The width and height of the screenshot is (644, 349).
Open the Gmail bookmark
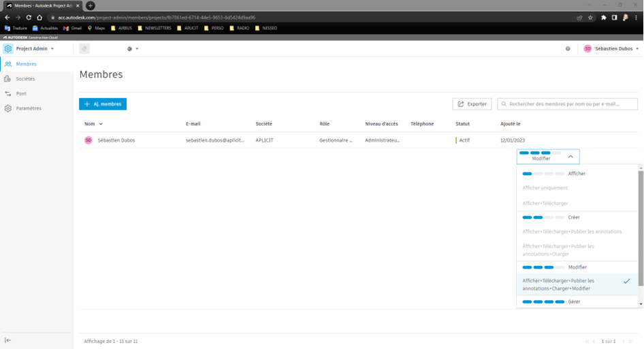(72, 28)
